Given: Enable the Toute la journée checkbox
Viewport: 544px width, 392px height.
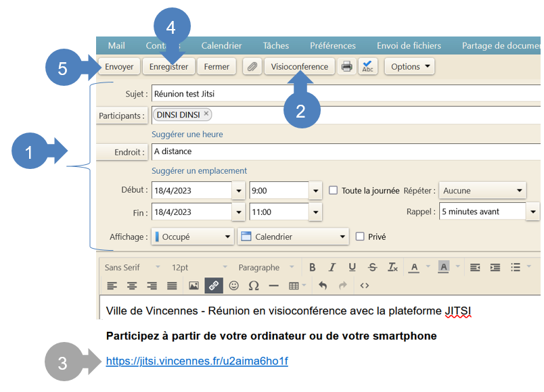Looking at the screenshot, I should point(333,191).
